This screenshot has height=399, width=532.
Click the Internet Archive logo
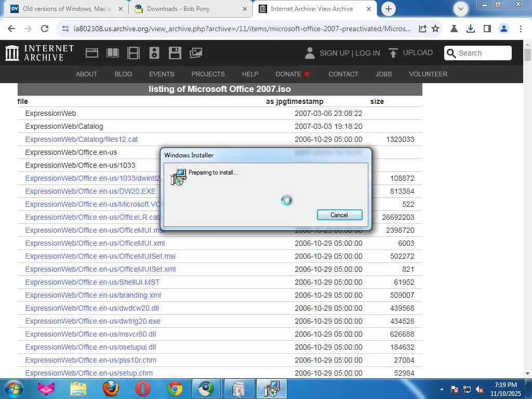(x=39, y=53)
